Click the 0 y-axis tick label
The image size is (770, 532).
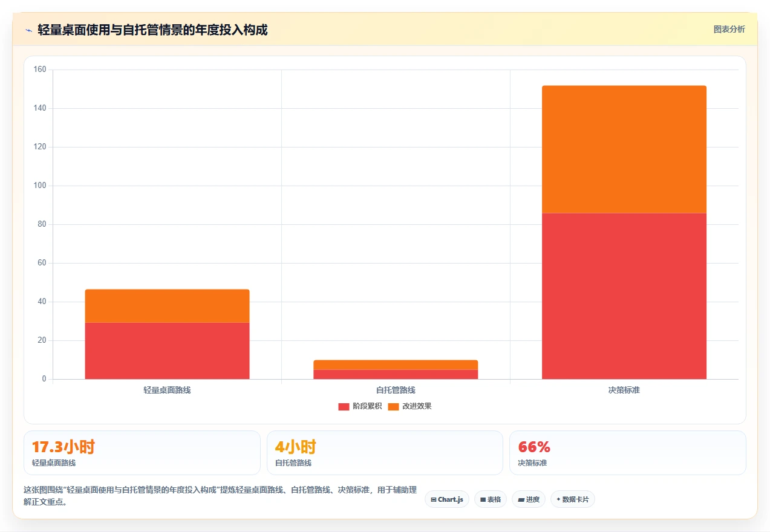tap(44, 379)
